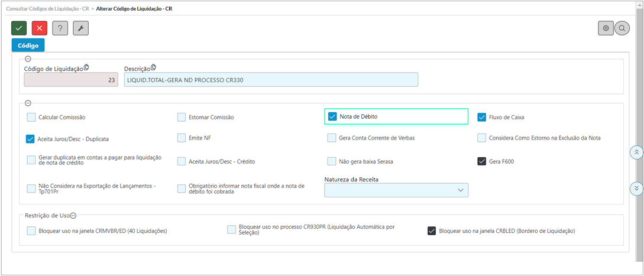
Task: Click the magnifying glass search icon
Action: (622, 28)
